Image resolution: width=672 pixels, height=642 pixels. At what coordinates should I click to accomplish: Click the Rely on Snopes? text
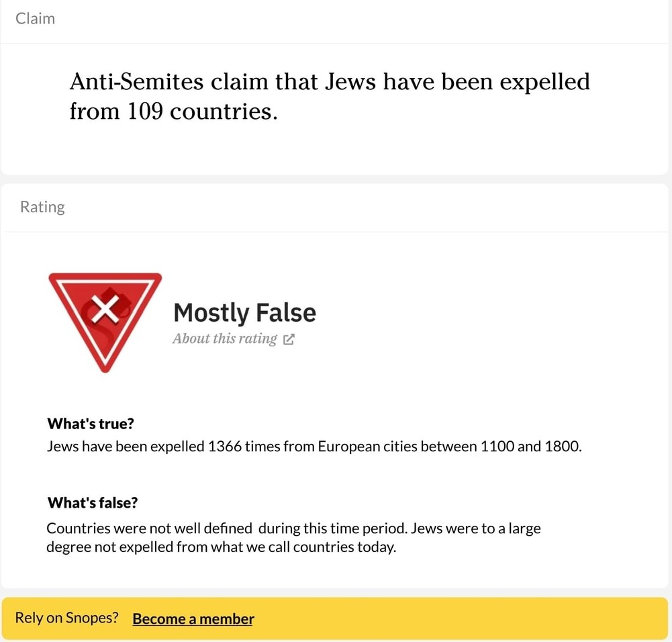[66, 618]
